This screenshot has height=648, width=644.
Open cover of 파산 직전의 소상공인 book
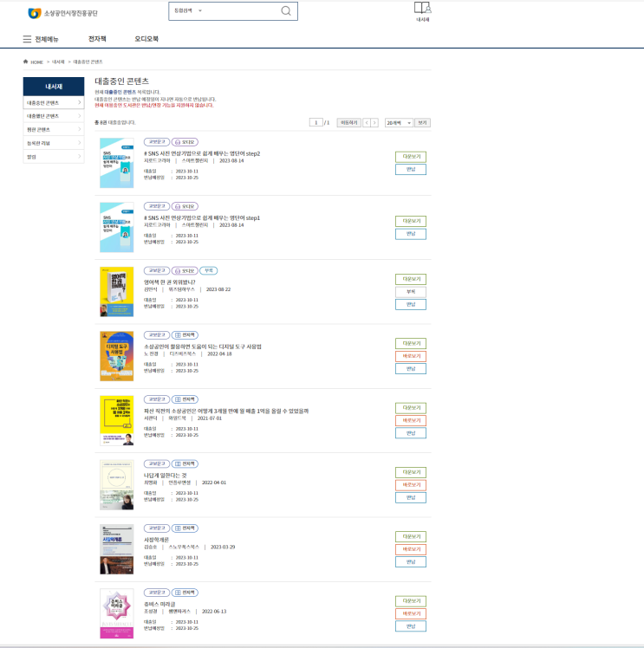pos(116,420)
